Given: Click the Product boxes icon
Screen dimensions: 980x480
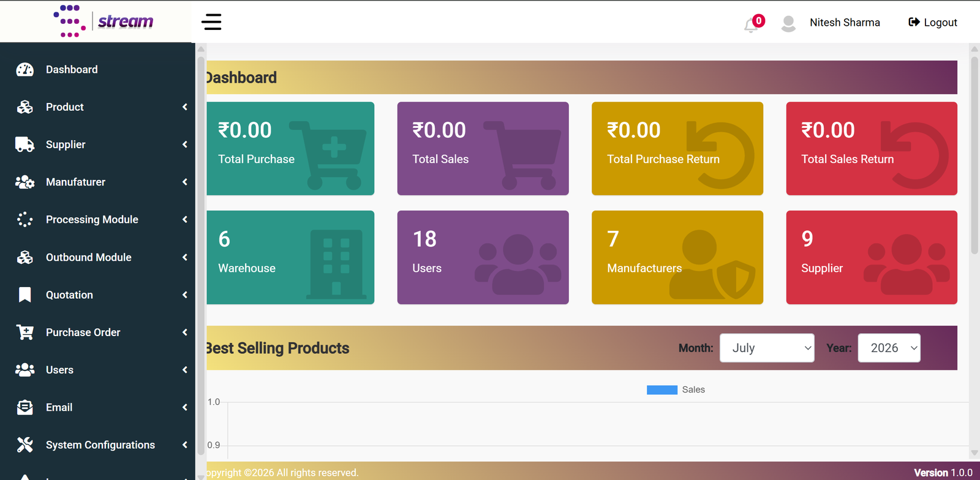Looking at the screenshot, I should [25, 107].
